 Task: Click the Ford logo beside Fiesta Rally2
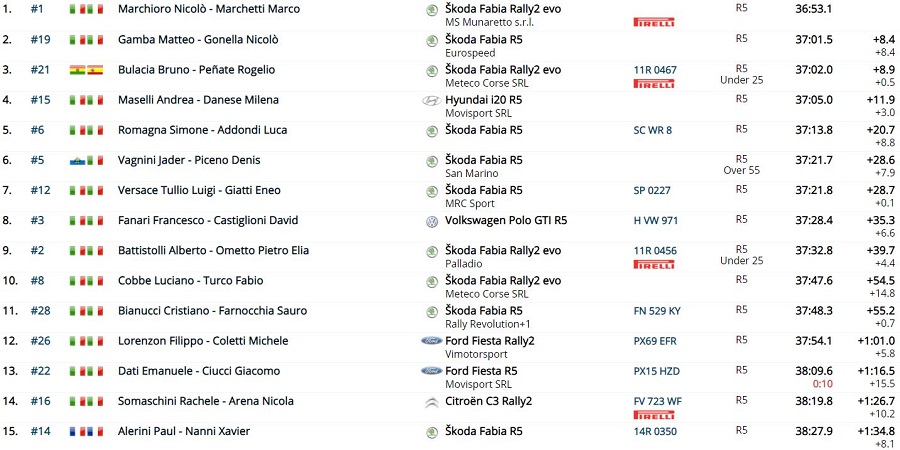point(431,341)
